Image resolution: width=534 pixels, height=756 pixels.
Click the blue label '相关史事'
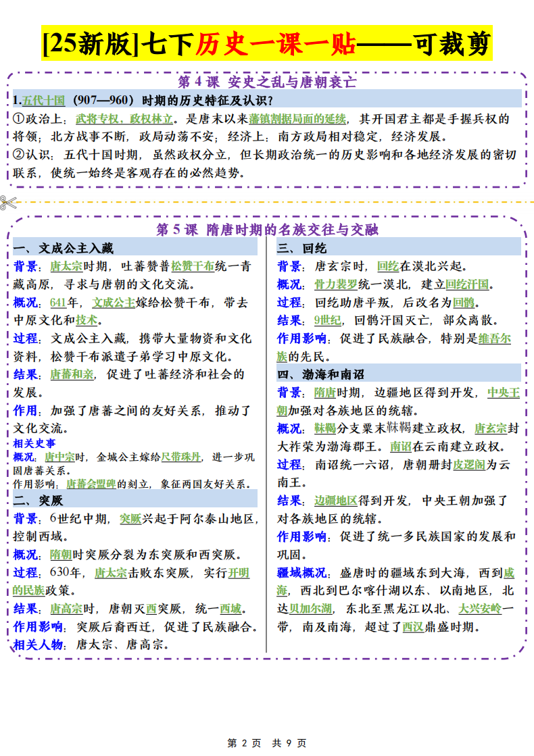tap(34, 443)
